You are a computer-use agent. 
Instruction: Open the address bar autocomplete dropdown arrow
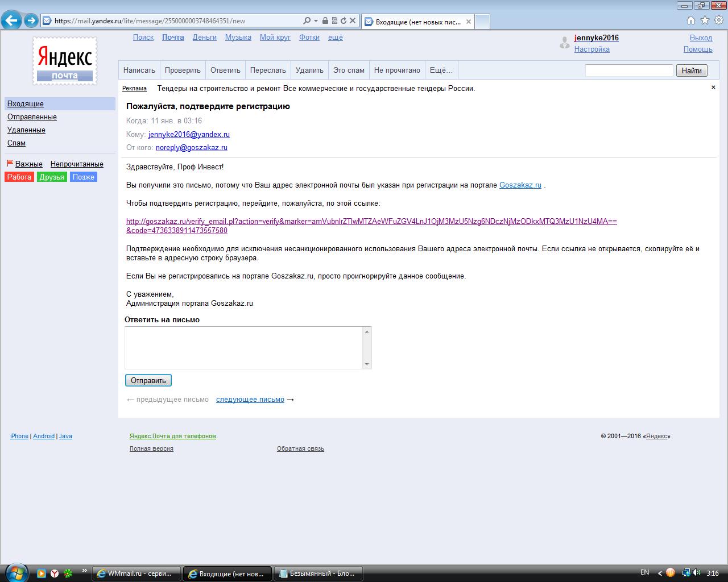316,21
